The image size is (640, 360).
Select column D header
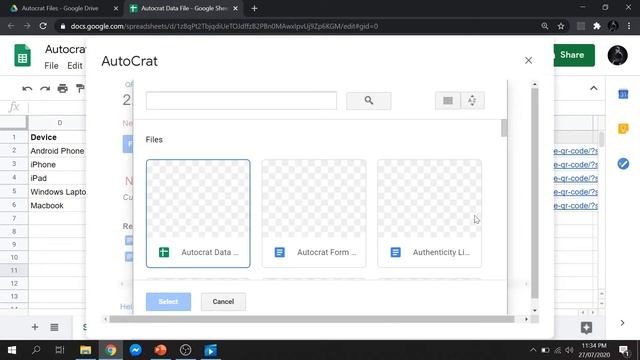60,123
